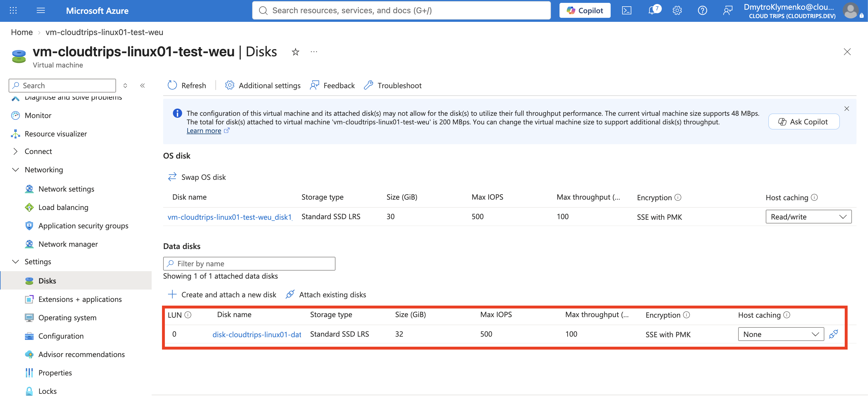Click the global search resources box
The image size is (868, 405).
coord(401,10)
